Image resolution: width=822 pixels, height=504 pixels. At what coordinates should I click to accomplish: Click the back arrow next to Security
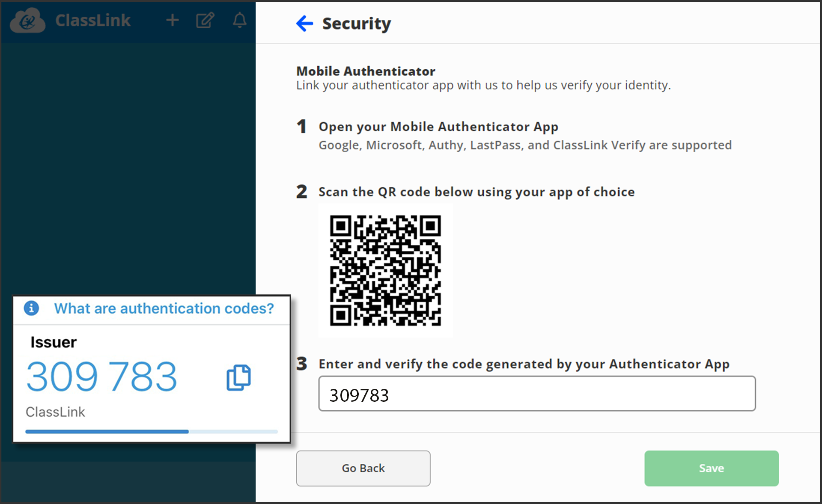click(304, 24)
